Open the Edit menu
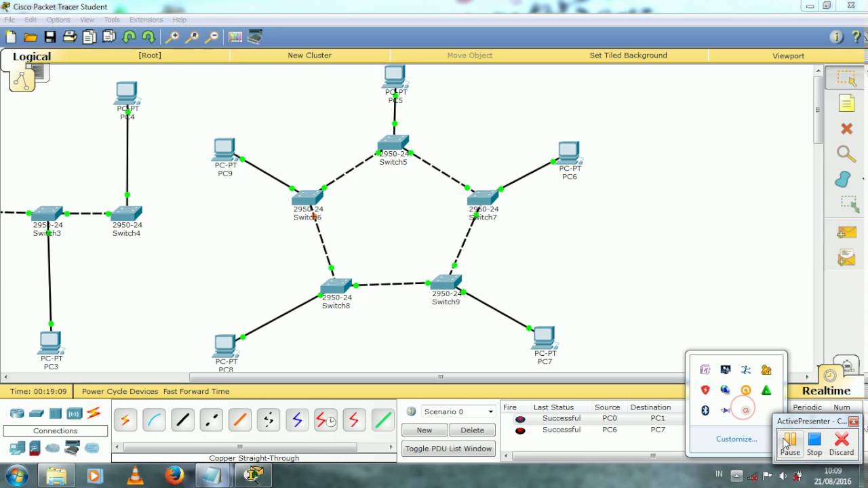This screenshot has height=488, width=868. pyautogui.click(x=31, y=20)
